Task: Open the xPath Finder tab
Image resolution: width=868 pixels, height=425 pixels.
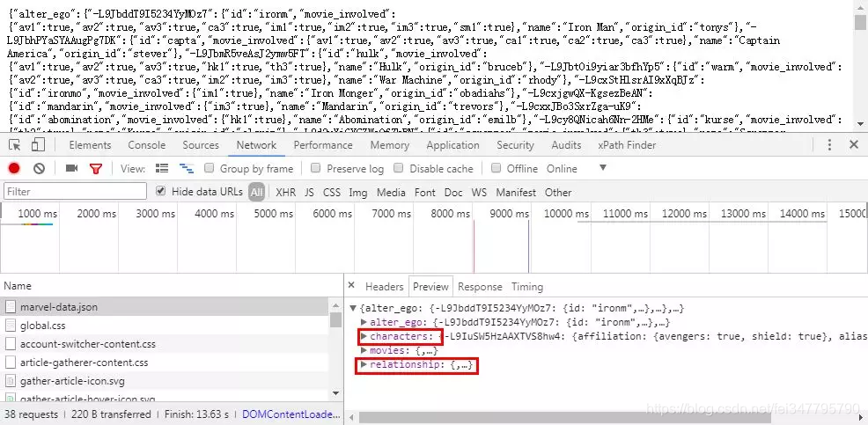Action: [627, 145]
